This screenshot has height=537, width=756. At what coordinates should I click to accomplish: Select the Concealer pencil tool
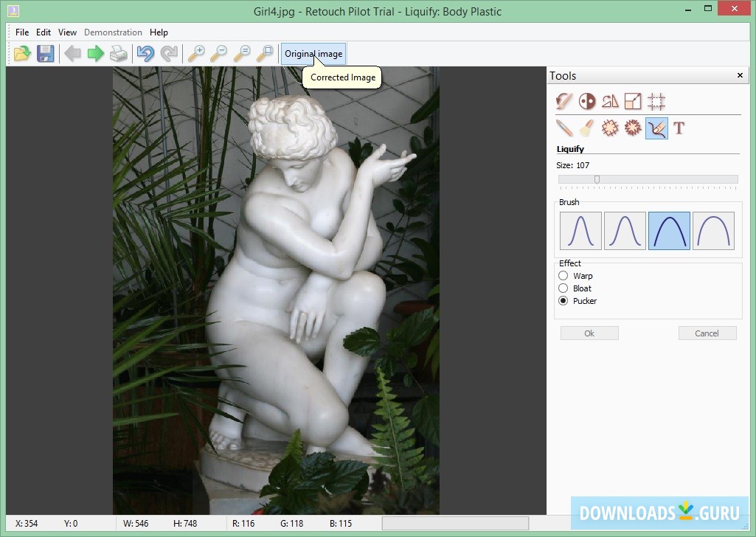[563, 128]
